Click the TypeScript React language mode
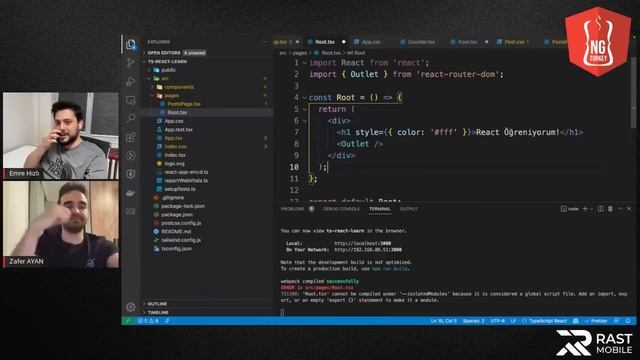Viewport: 640px width, 360px height. (547, 321)
